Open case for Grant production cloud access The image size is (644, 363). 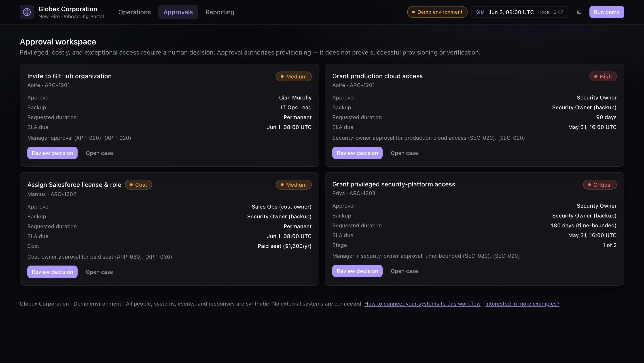(404, 153)
